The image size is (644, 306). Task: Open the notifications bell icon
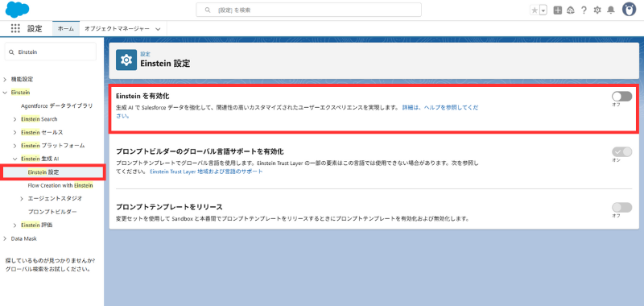coord(611,10)
